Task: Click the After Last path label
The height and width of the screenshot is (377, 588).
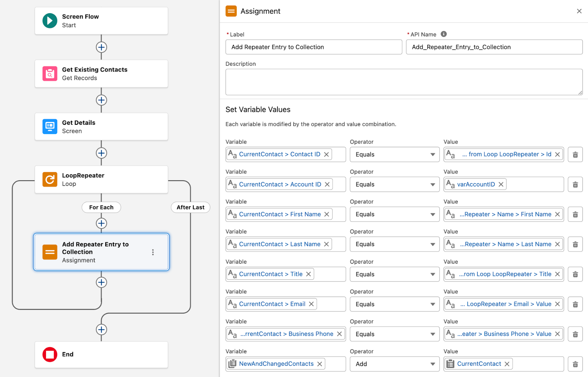Action: click(x=190, y=207)
